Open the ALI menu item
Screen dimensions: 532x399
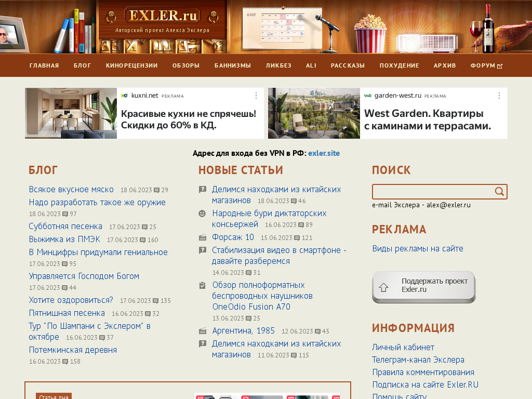311,65
